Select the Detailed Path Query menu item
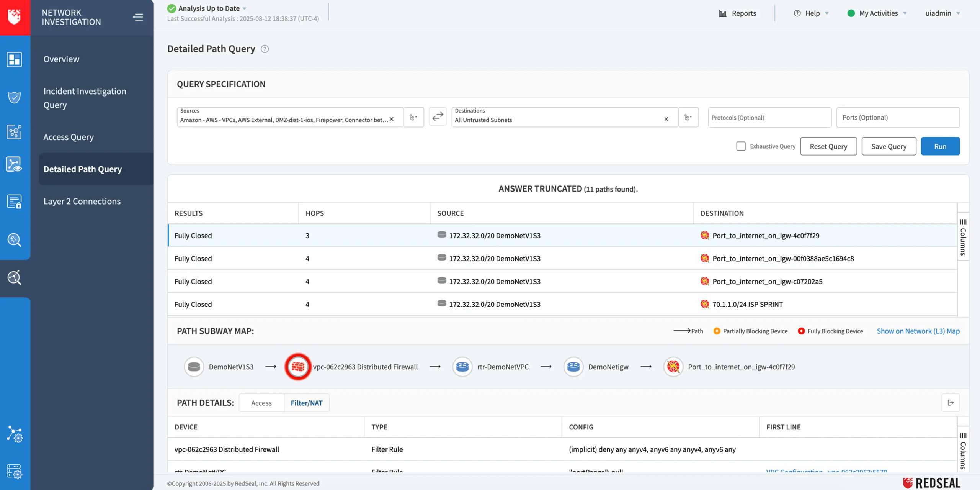This screenshot has width=980, height=490. 96,169
